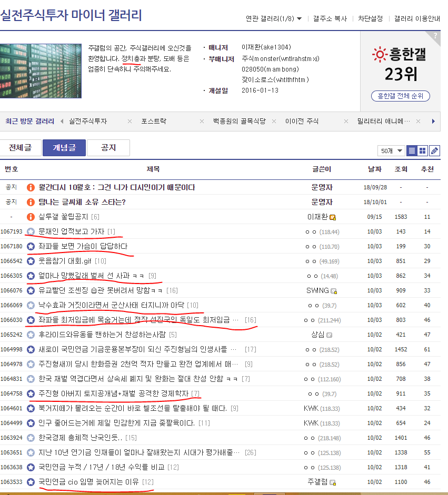Expand the 연관 갤러리(1/8) dropdown
This screenshot has width=448, height=495.
pos(274,18)
